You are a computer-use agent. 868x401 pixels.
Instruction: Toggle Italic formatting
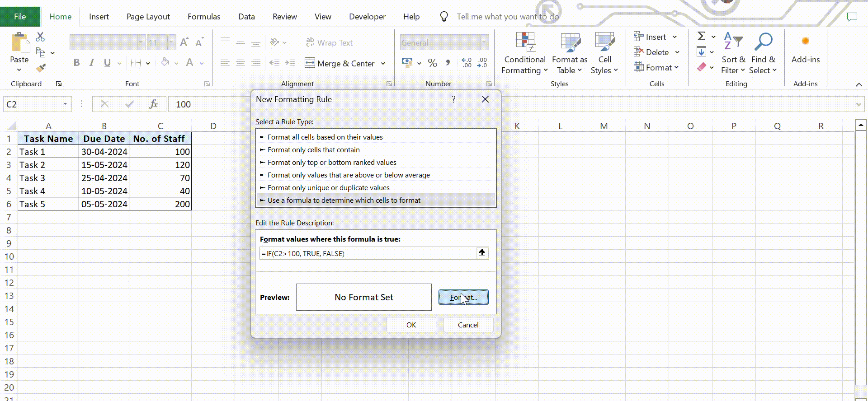[x=92, y=63]
